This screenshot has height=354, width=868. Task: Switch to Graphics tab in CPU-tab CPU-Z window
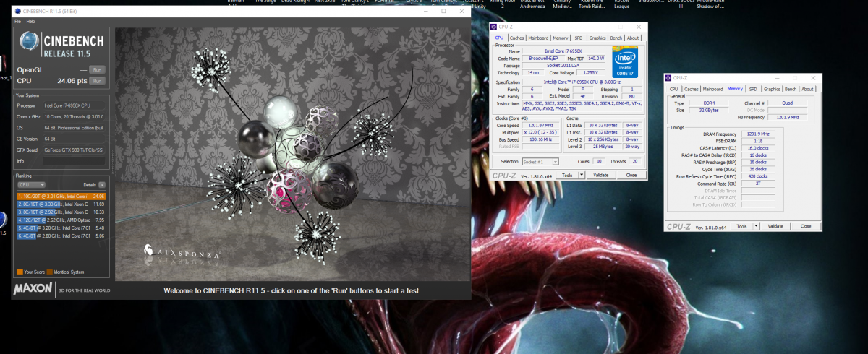(597, 38)
